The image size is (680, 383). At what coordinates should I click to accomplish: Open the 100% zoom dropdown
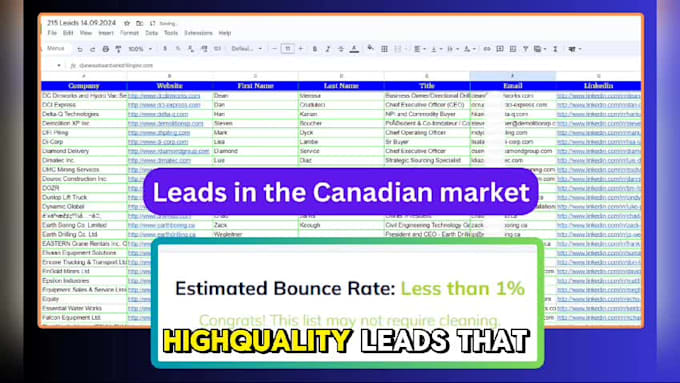[140, 49]
